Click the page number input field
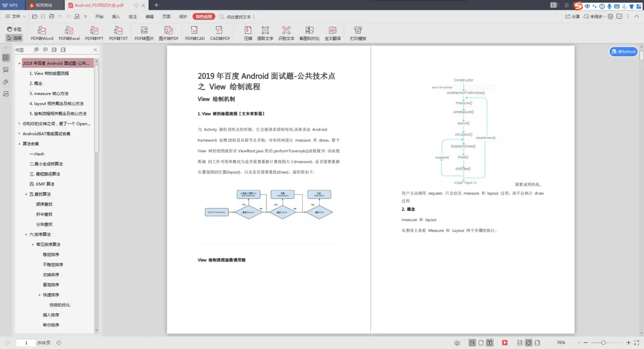 coord(26,343)
